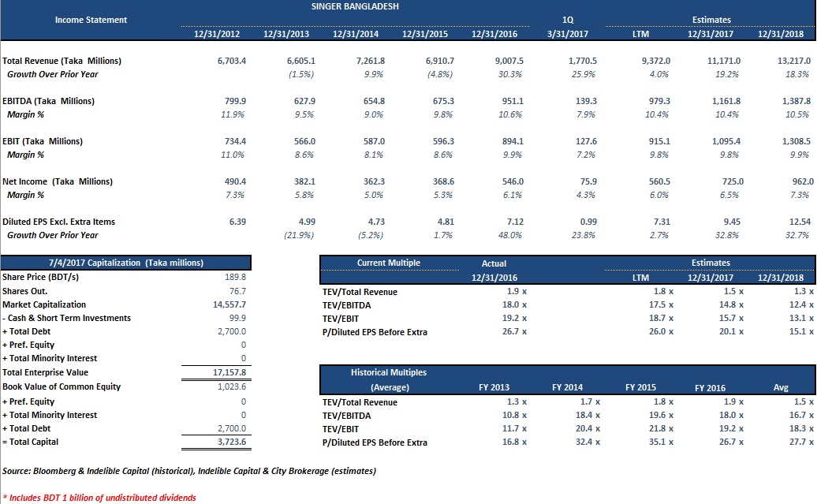The width and height of the screenshot is (817, 504).
Task: Select the 20.4 x FY 2014 TEV/EBIT
Action: (588, 428)
